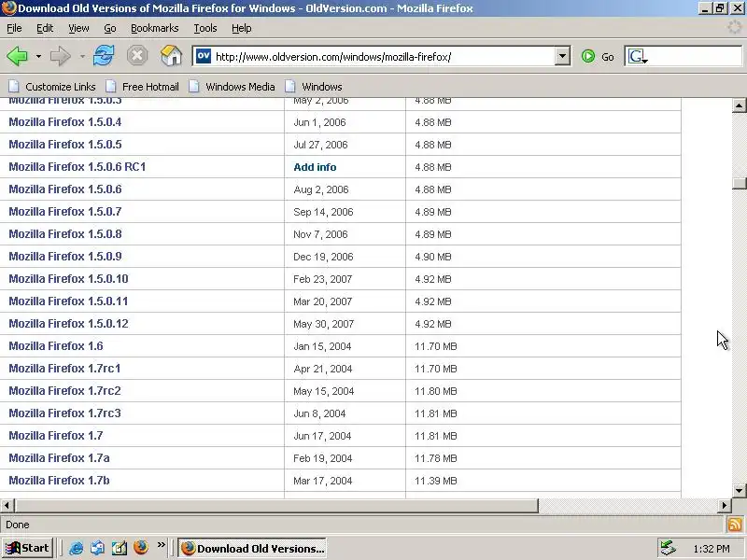Open Mozilla Firefox 1.5.0.7 link
Image resolution: width=747 pixels, height=560 pixels.
[x=64, y=212]
